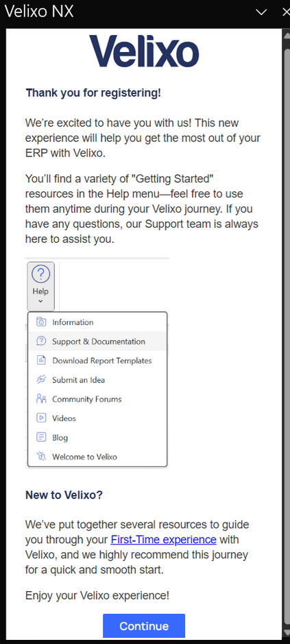Click the Velixo logo image
The image size is (290, 644).
point(144,51)
